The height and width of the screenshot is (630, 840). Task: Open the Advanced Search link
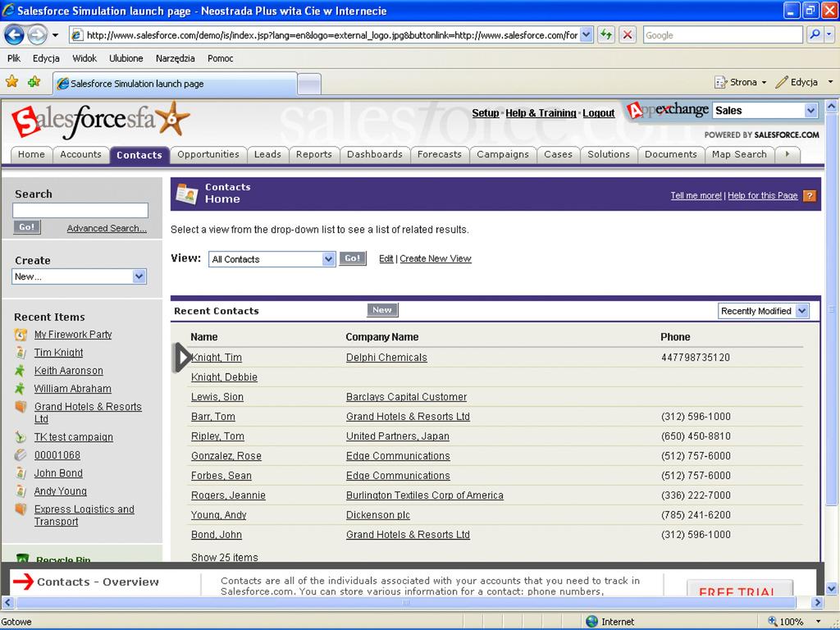pyautogui.click(x=107, y=228)
